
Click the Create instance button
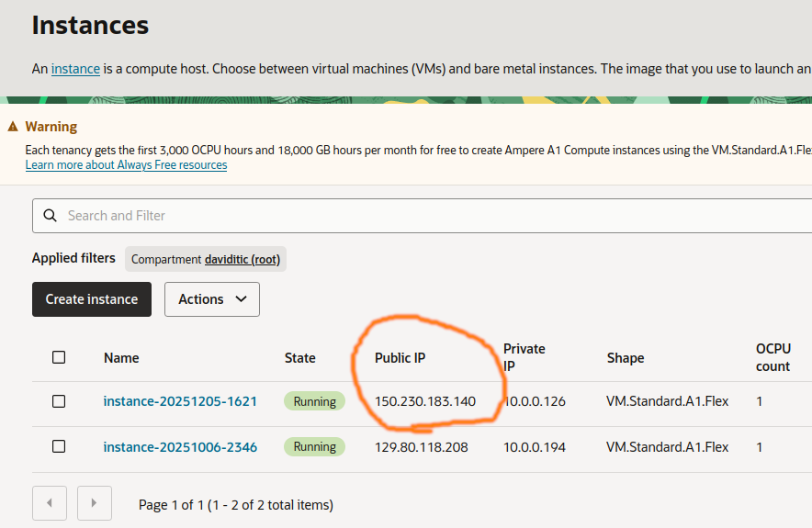coord(92,299)
